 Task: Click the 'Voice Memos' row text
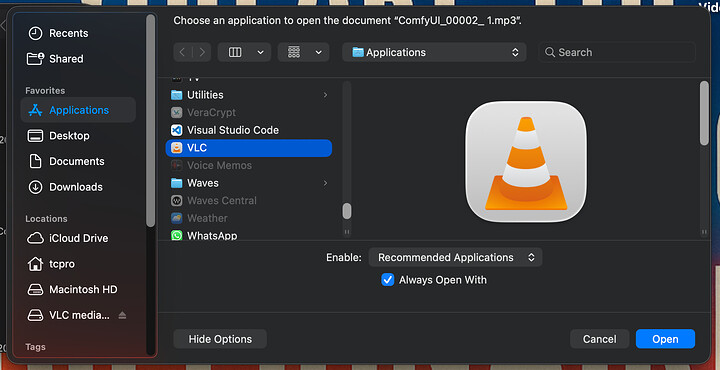[x=219, y=165]
